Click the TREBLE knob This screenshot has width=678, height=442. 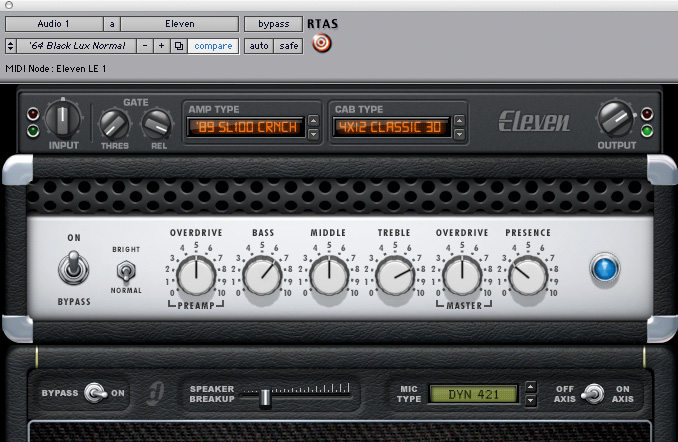point(395,275)
